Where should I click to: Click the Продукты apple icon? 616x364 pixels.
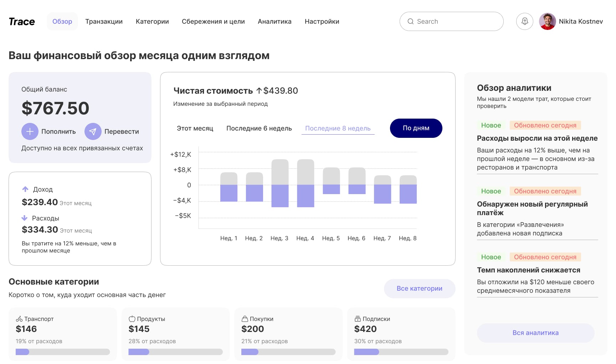[x=132, y=319]
